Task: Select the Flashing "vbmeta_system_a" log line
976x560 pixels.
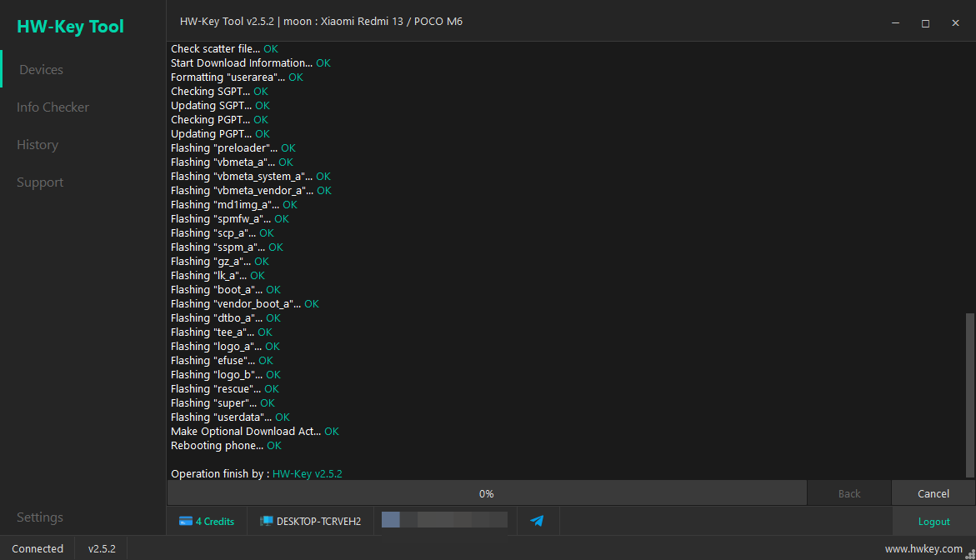Action: pyautogui.click(x=251, y=177)
